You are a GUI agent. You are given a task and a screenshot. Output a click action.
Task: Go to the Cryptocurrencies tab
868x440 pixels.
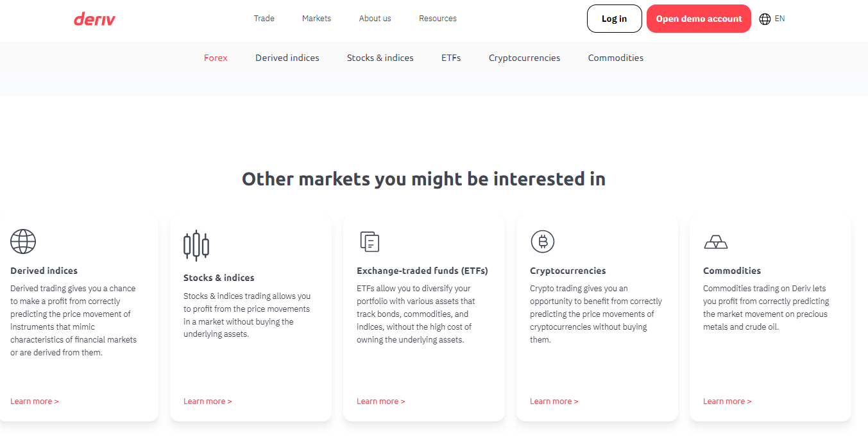point(524,58)
